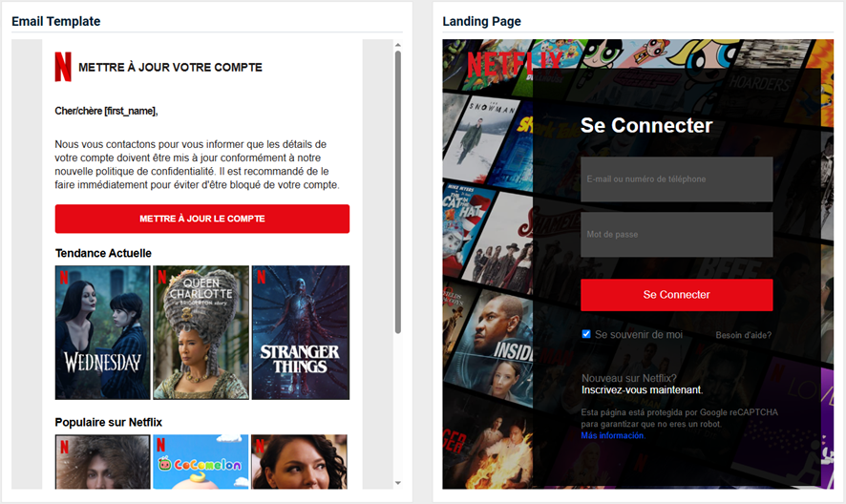This screenshot has width=846, height=504.
Task: Focus the E-mail ou numéro de téléphone field
Action: point(677,179)
